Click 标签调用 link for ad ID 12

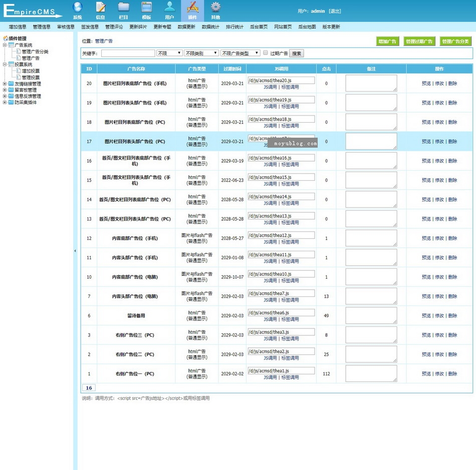[290, 242]
